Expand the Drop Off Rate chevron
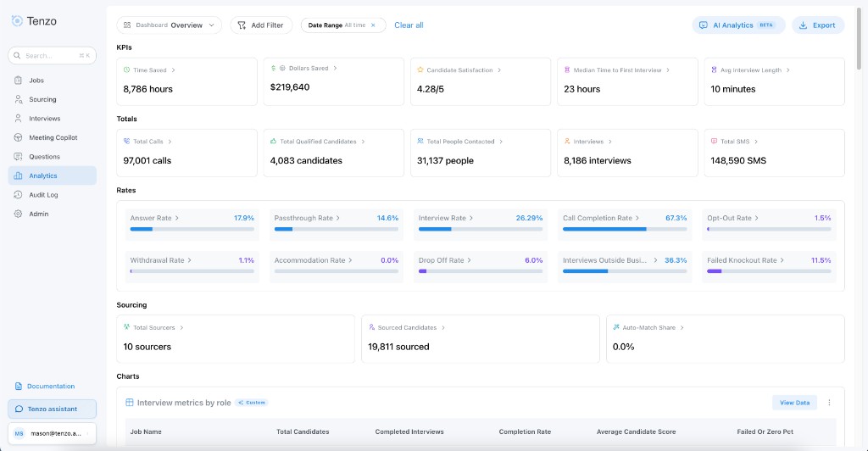 (x=469, y=260)
